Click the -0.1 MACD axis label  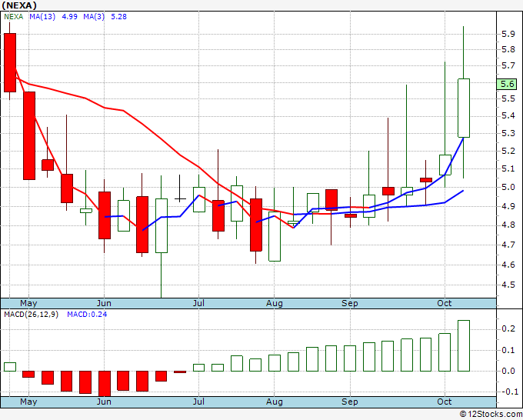pyautogui.click(x=508, y=392)
